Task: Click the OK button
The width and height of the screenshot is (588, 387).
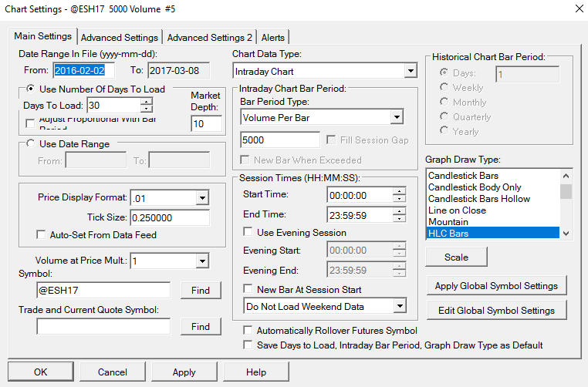Action: pyautogui.click(x=40, y=372)
